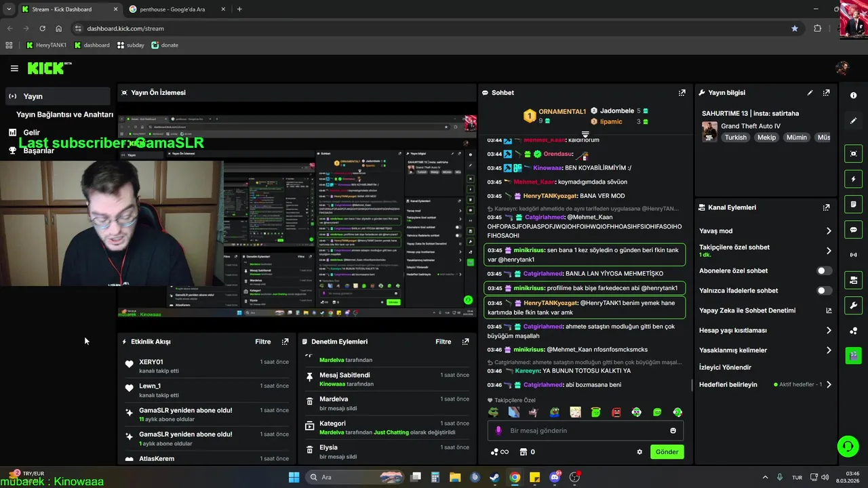The image size is (868, 488).
Task: Click the info icon in right sidebar
Action: click(853, 96)
